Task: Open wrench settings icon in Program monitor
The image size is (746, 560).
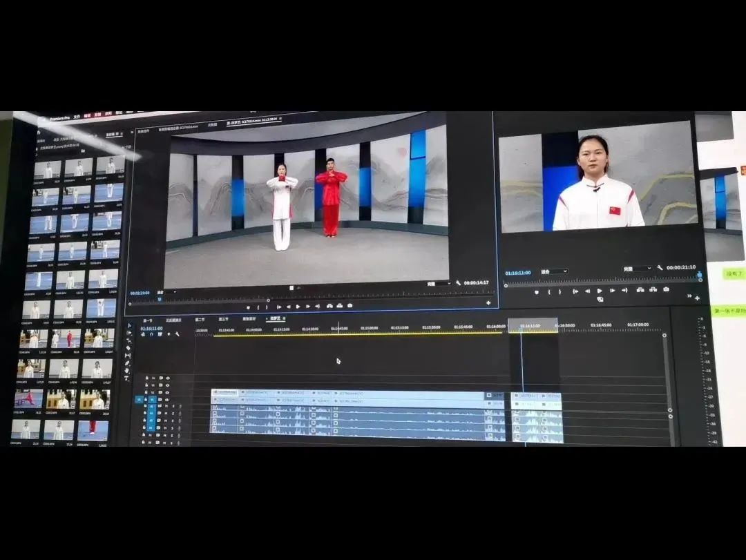Action: (660, 268)
